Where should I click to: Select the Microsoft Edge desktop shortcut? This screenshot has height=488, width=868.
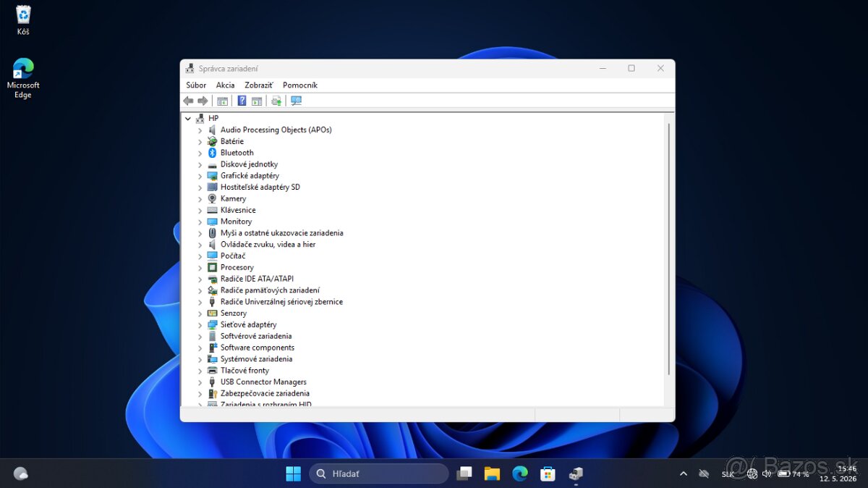click(x=23, y=78)
